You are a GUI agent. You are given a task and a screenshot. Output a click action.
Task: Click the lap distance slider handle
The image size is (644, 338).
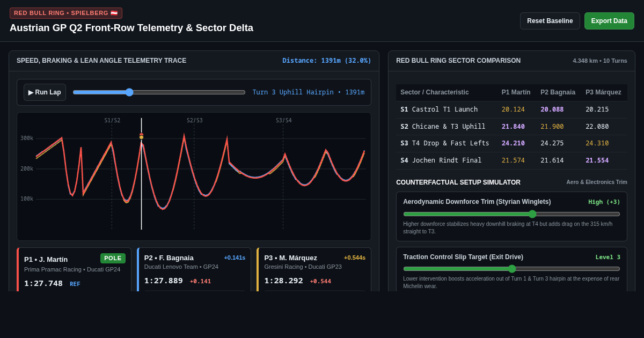click(129, 92)
